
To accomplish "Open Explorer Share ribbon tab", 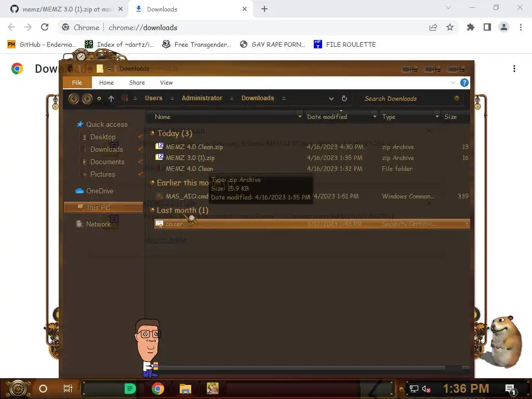I will click(x=137, y=83).
